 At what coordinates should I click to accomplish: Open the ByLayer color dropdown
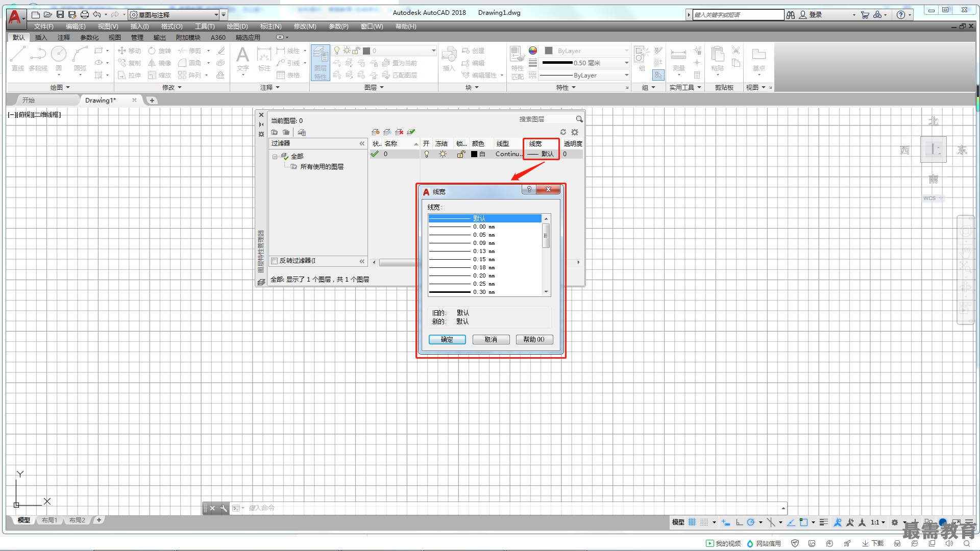pos(586,51)
